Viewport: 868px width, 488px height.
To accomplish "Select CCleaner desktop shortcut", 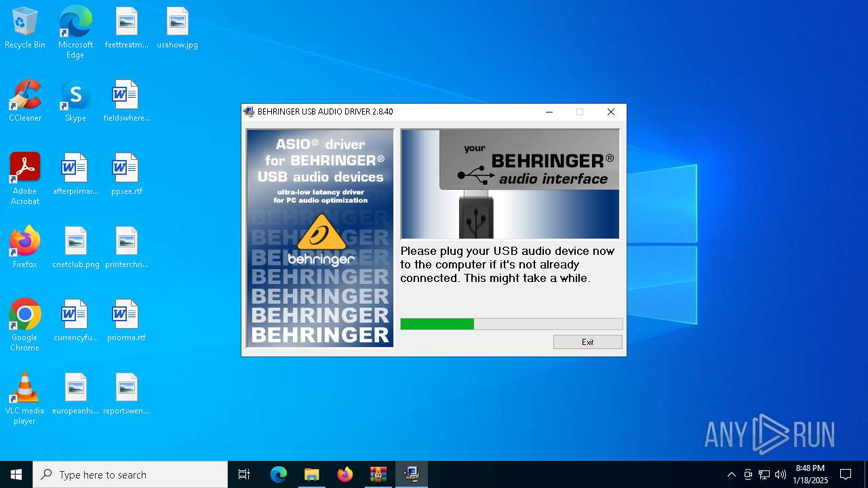I will pos(25,102).
